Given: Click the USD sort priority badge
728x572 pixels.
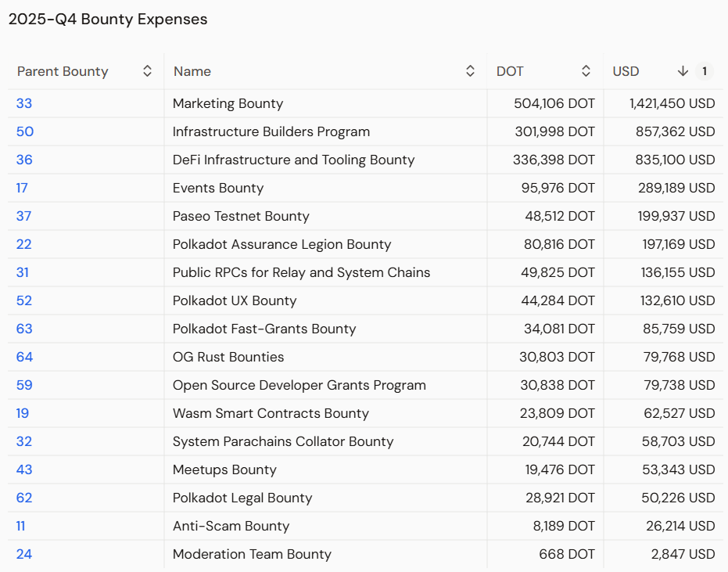Looking at the screenshot, I should pos(704,71).
